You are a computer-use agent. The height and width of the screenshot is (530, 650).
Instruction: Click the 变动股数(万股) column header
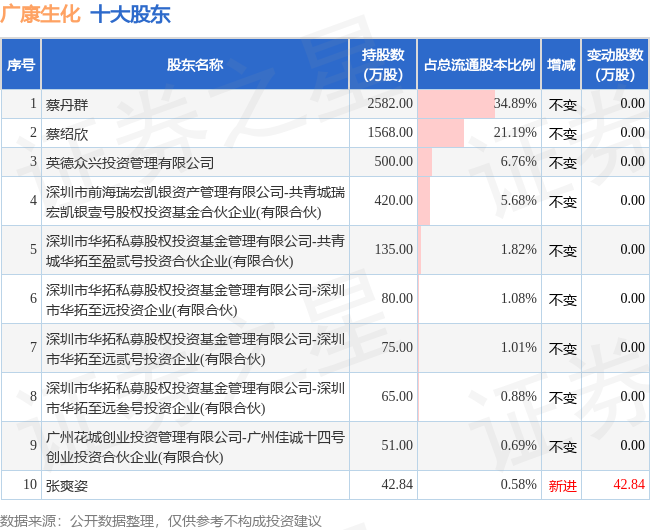tap(615, 65)
